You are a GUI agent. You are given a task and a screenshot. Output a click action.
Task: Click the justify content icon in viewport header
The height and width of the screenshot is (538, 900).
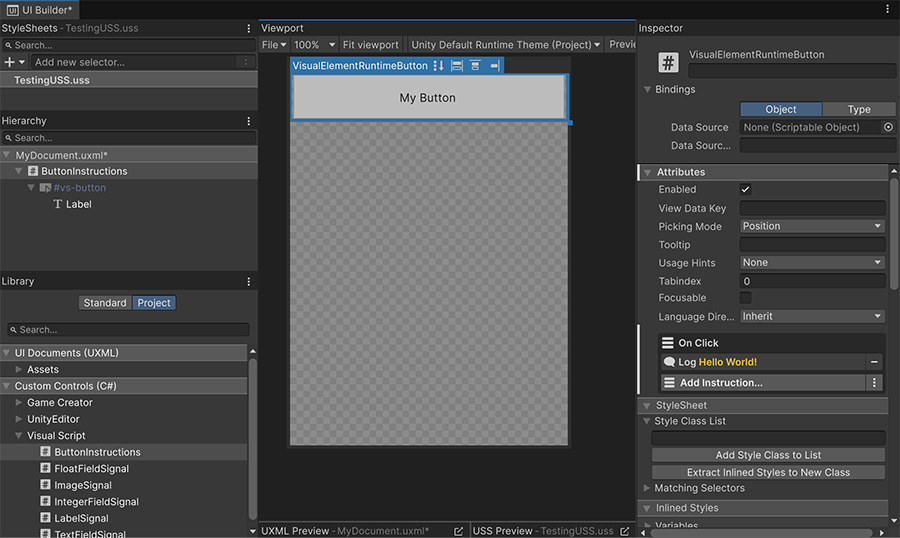[x=475, y=65]
